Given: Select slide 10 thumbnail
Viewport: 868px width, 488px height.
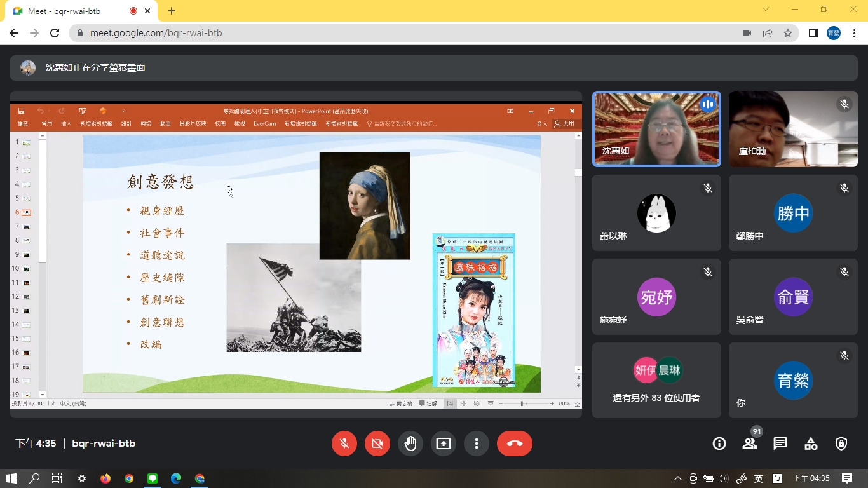Looking at the screenshot, I should coord(27,268).
